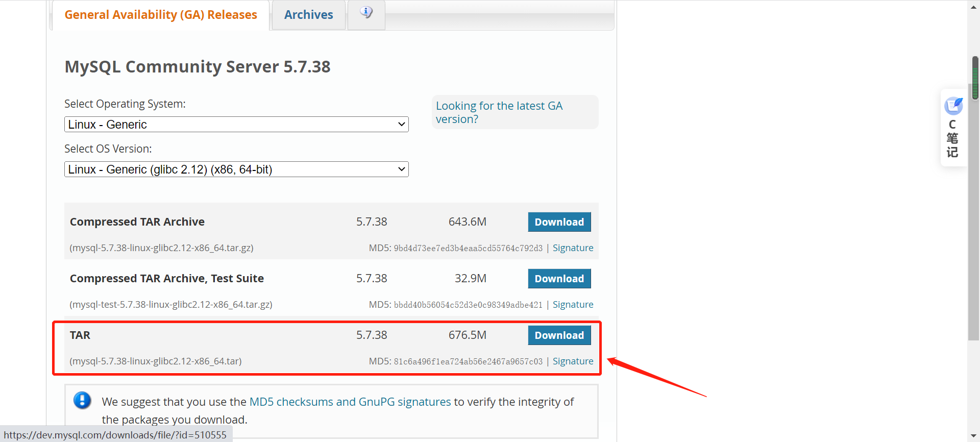Open the C笔记 note icon
The height and width of the screenshot is (442, 980).
(x=953, y=106)
